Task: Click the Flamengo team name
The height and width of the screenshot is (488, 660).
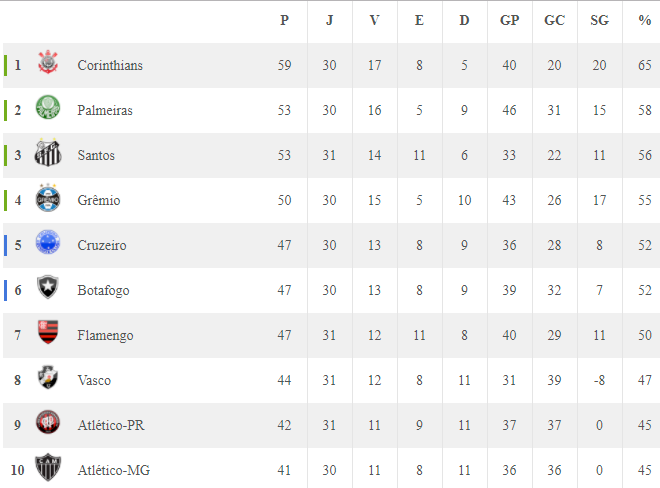Action: pyautogui.click(x=105, y=336)
